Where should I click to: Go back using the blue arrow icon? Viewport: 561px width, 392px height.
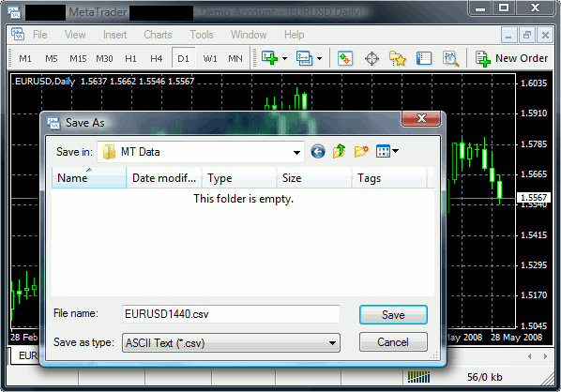[x=318, y=151]
